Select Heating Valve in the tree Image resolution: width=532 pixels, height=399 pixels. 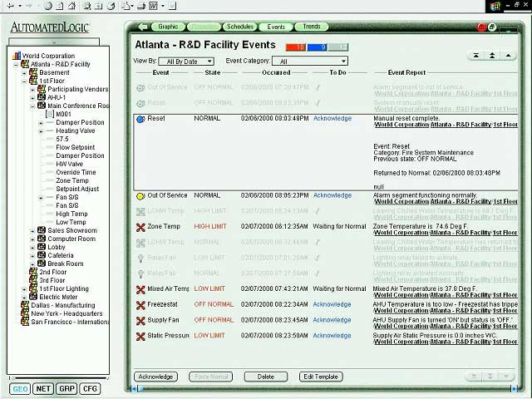tap(76, 131)
